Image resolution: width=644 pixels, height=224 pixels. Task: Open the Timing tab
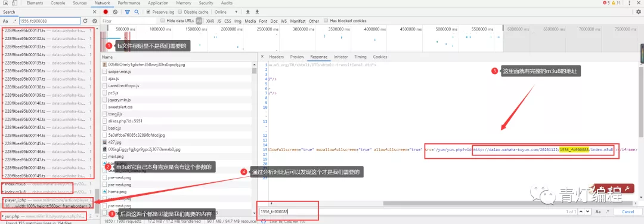tap(360, 57)
